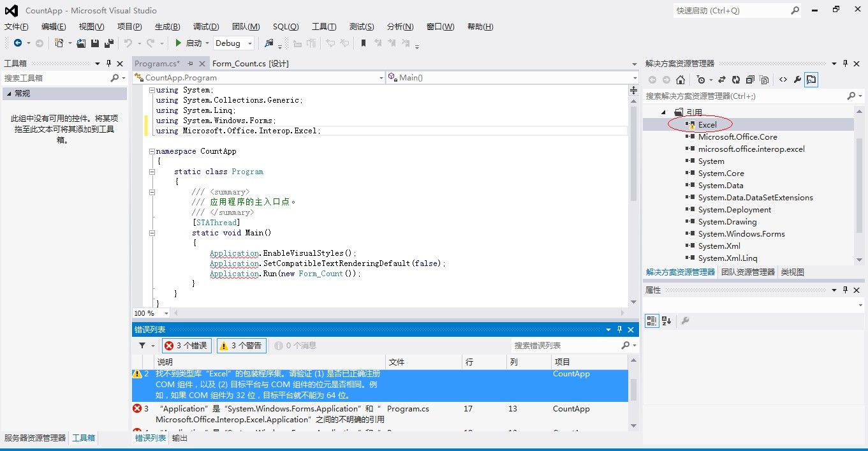This screenshot has width=868, height=451.
Task: Click the Categorized icon in the Properties panel
Action: coord(651,320)
